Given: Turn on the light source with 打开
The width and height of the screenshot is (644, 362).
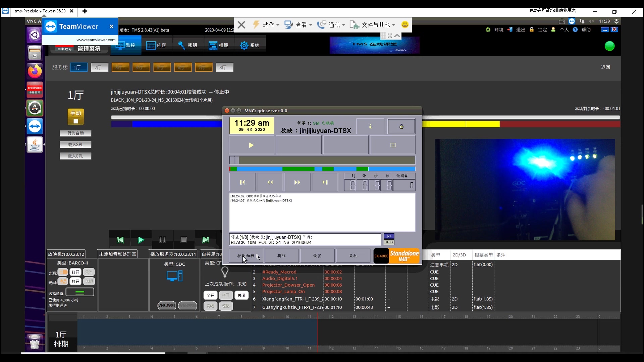Looking at the screenshot, I should (75, 272).
